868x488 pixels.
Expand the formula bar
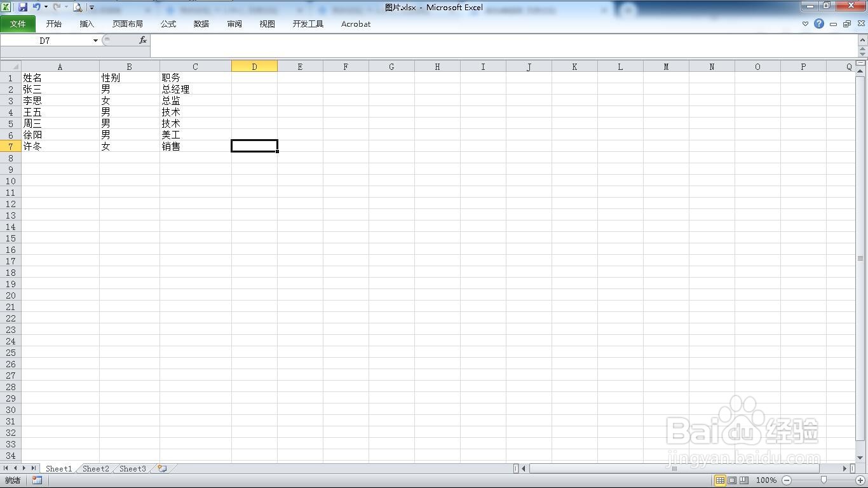click(x=862, y=39)
